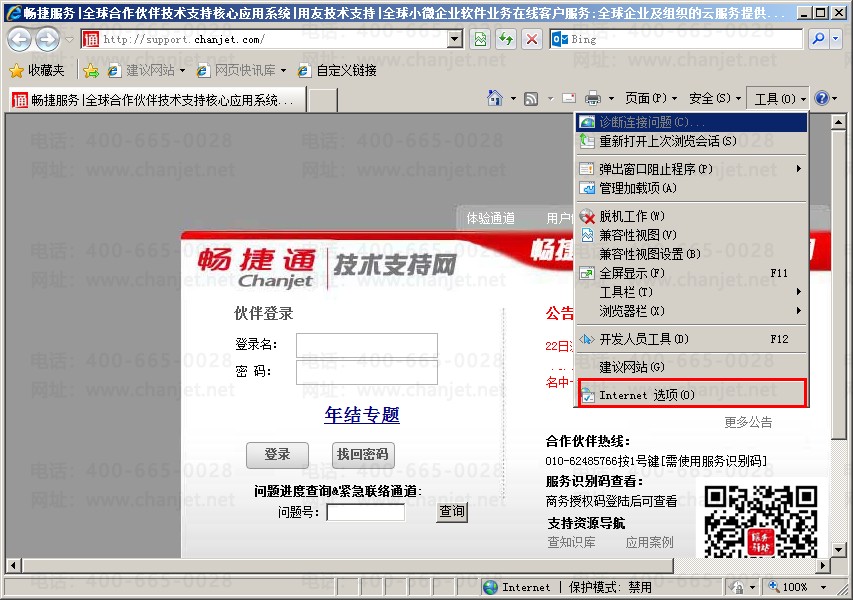Click the magnifier search button
This screenshot has height=600, width=853.
818,39
